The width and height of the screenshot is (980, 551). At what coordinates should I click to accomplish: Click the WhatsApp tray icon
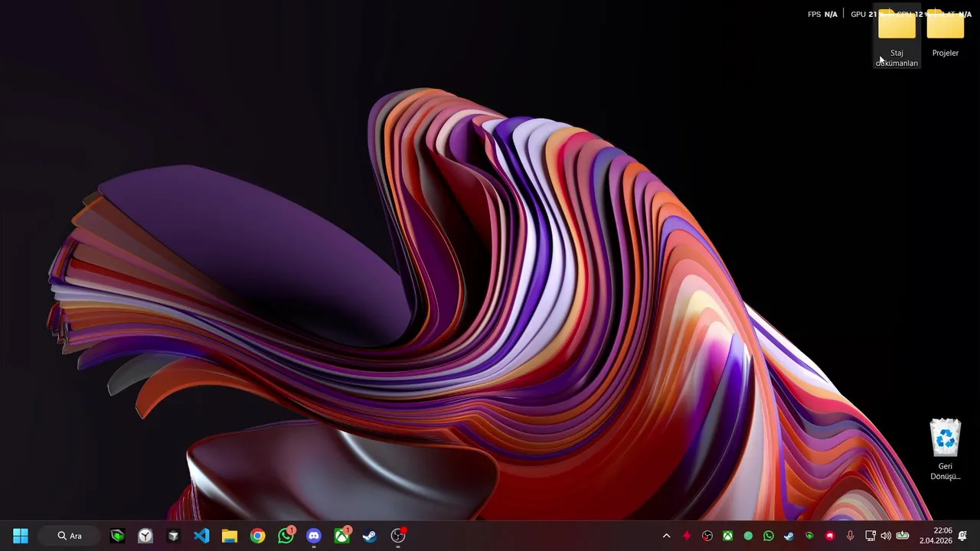pos(769,536)
